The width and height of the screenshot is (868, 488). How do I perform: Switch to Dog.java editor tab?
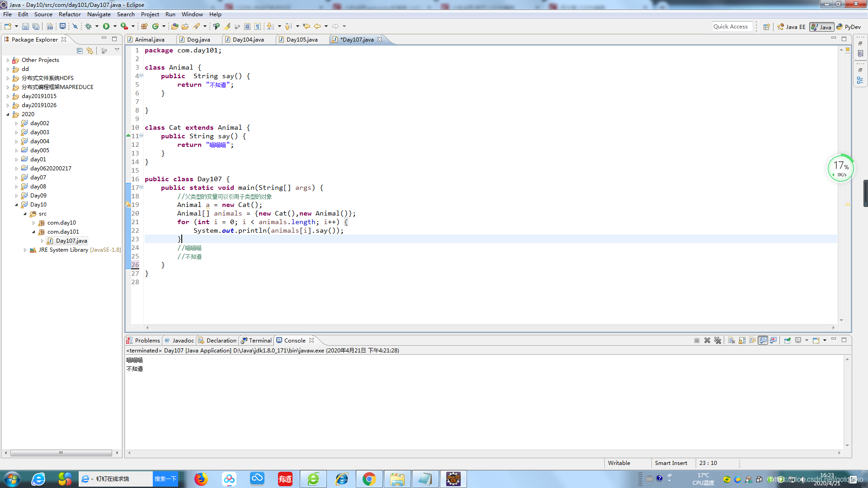[198, 40]
